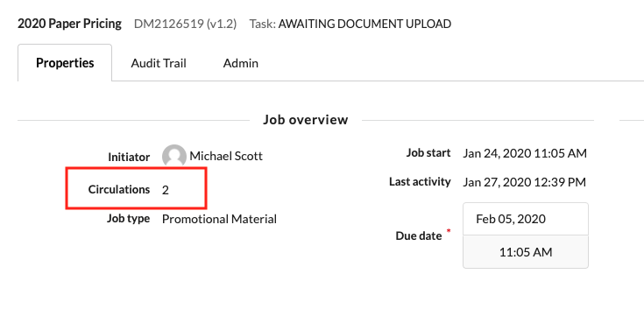Click the Last activity timestamp

(x=525, y=182)
